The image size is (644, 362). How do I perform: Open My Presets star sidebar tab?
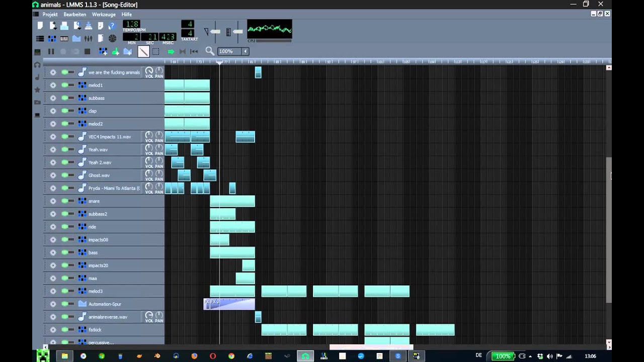point(37,89)
